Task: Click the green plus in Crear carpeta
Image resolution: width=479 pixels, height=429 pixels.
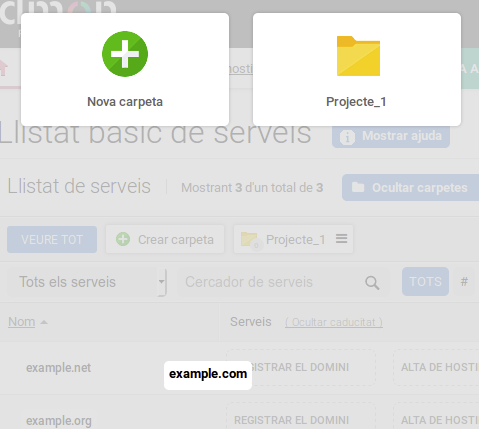Action: [x=123, y=239]
